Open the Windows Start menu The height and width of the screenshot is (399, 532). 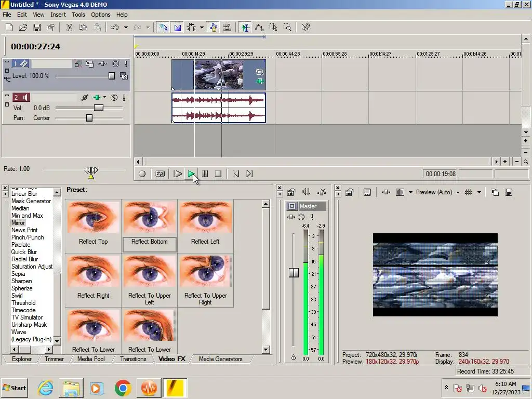(x=14, y=388)
